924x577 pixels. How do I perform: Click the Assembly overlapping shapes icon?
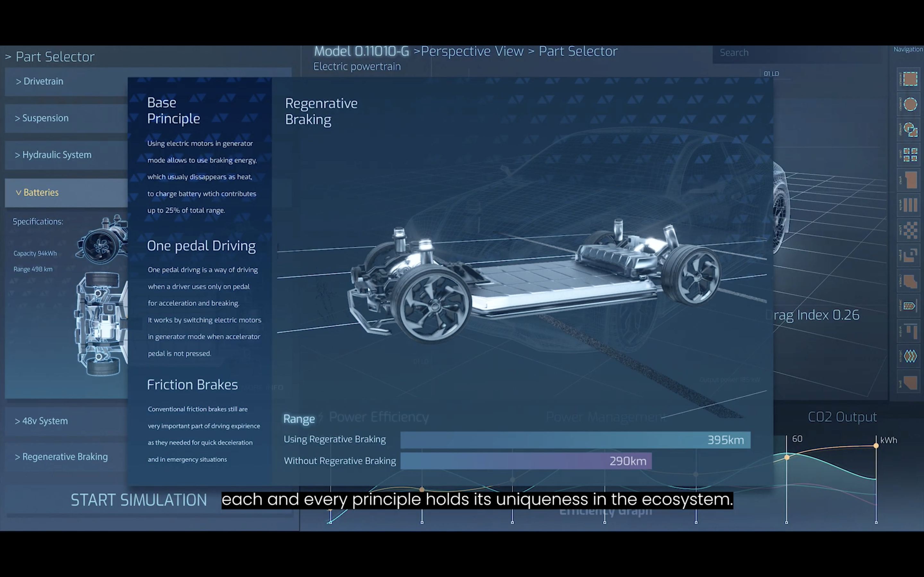click(x=910, y=130)
